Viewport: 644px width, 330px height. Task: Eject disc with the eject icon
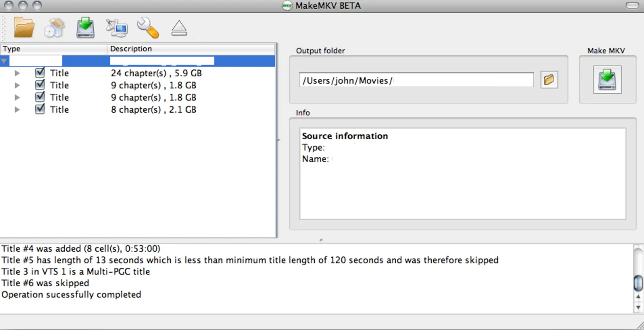pyautogui.click(x=179, y=28)
